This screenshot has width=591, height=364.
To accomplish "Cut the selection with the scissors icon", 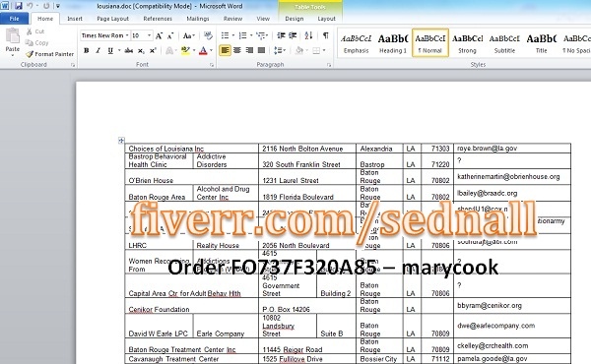I will pos(29,31).
